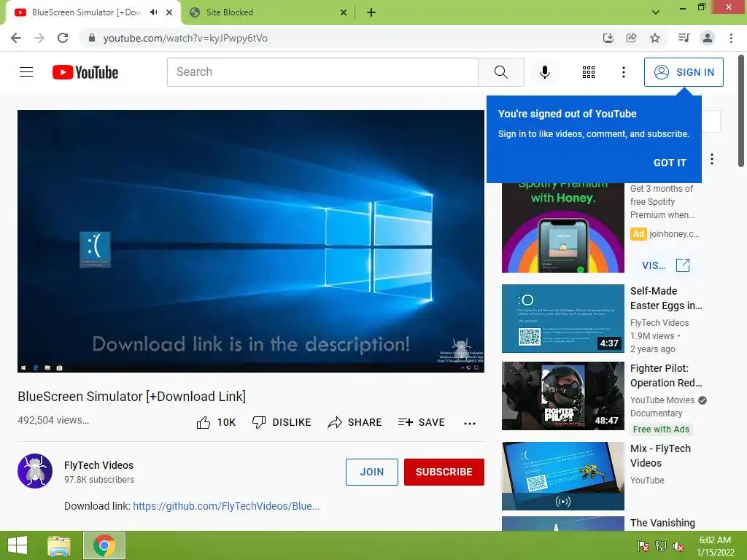Click the address bar URL
Screen dimensions: 747x560
coord(185,38)
